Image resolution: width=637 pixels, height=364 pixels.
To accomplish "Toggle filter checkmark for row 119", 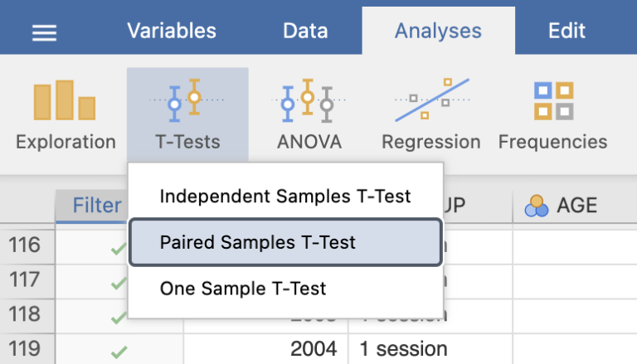I will tap(119, 350).
